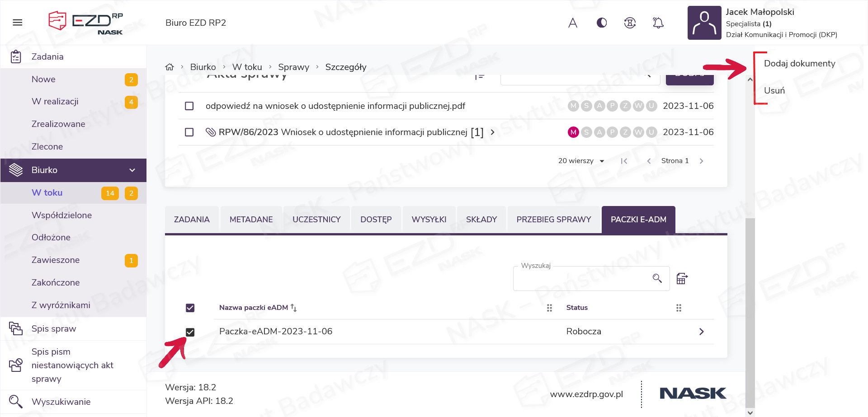Screen dimensions: 868x417
Task: Expand the RPW/86/2023 attachments chevron
Action: point(493,132)
